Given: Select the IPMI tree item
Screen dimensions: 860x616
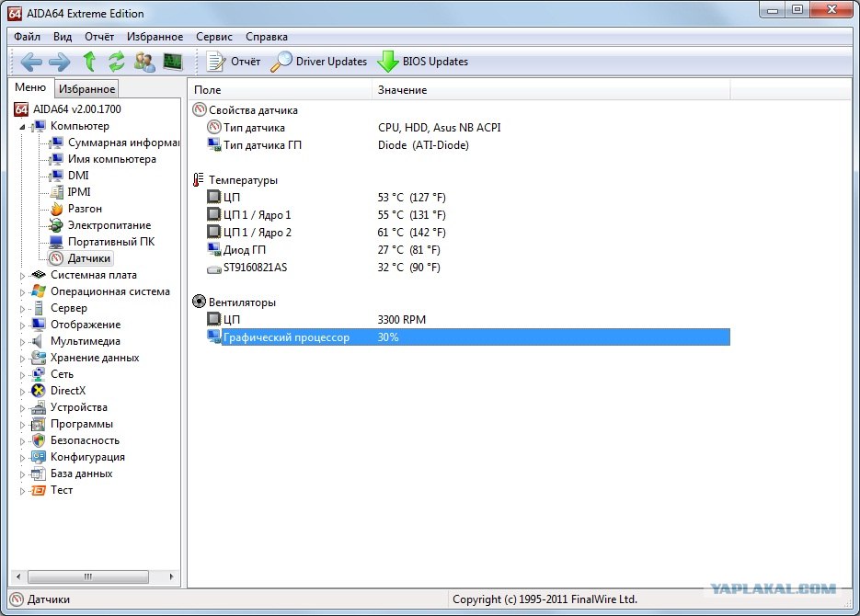Looking at the screenshot, I should click(x=79, y=192).
